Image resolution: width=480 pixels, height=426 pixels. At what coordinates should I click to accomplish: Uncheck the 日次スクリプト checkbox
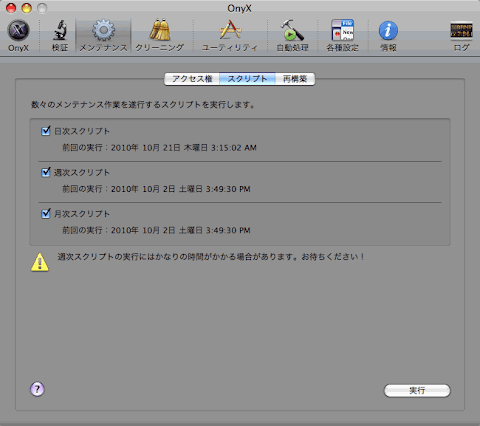tap(46, 131)
